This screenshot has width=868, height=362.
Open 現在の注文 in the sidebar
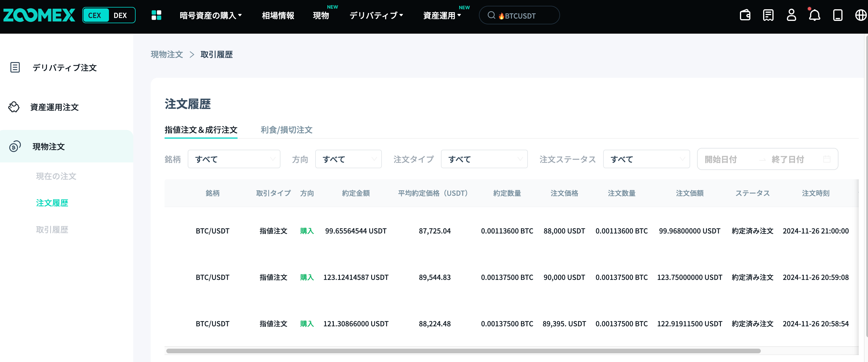pyautogui.click(x=56, y=176)
